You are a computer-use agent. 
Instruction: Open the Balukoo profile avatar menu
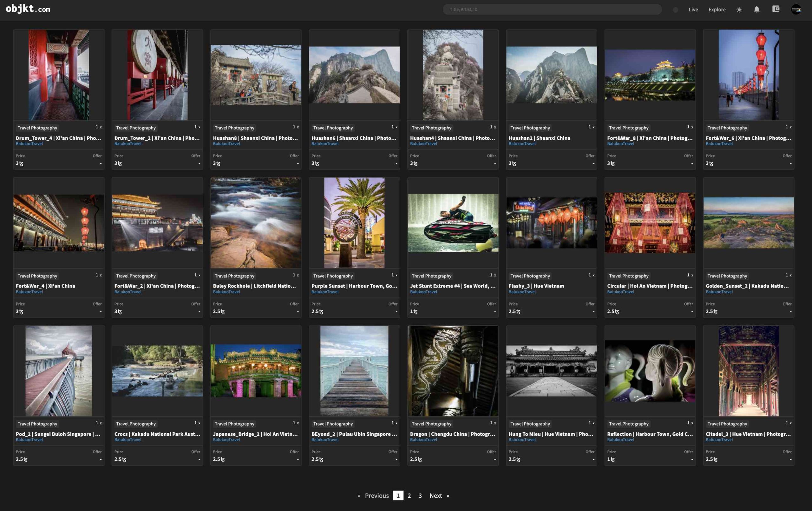pyautogui.click(x=796, y=10)
